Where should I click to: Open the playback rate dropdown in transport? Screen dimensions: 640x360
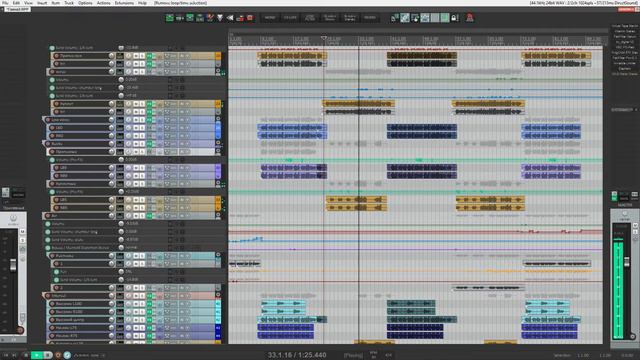click(89, 355)
